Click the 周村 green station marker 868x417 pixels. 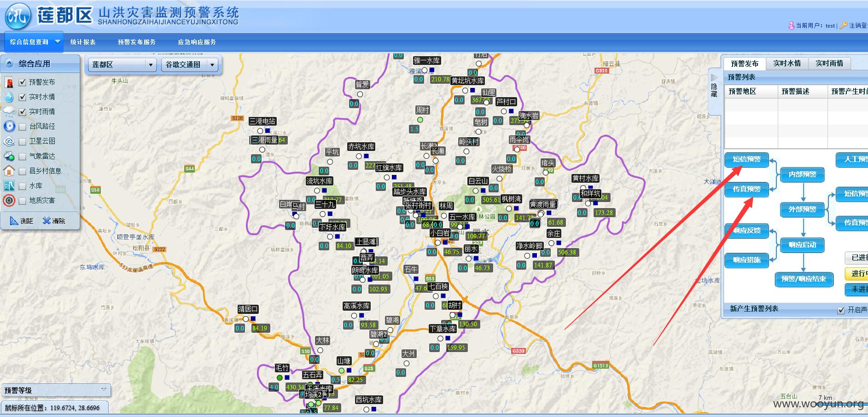click(x=420, y=120)
